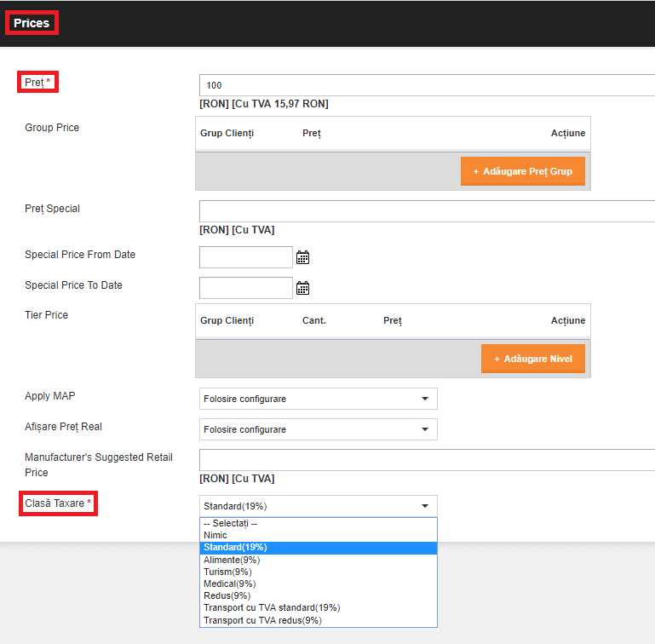This screenshot has width=655, height=644.
Task: Select Transport cu TVA redus(9%) option
Action: click(x=319, y=621)
